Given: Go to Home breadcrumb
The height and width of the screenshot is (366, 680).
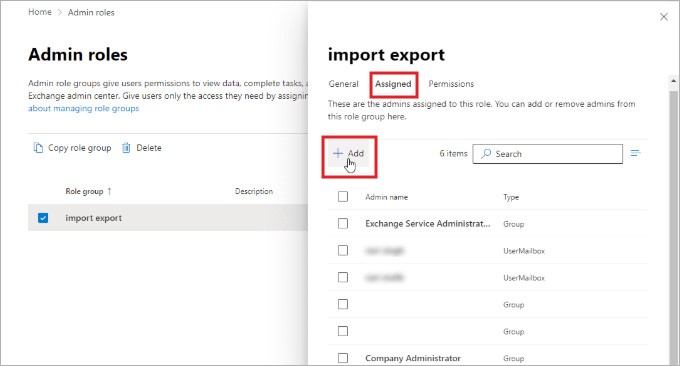Looking at the screenshot, I should pyautogui.click(x=40, y=12).
